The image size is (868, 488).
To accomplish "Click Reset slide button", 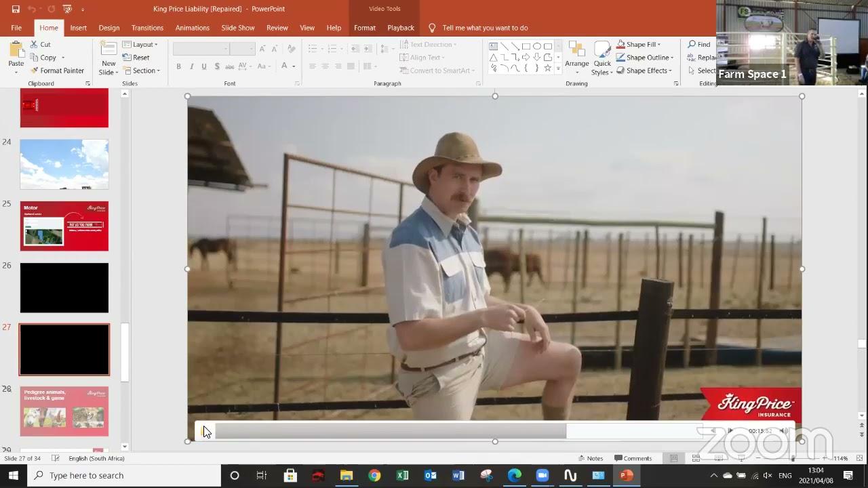I will coord(136,58).
